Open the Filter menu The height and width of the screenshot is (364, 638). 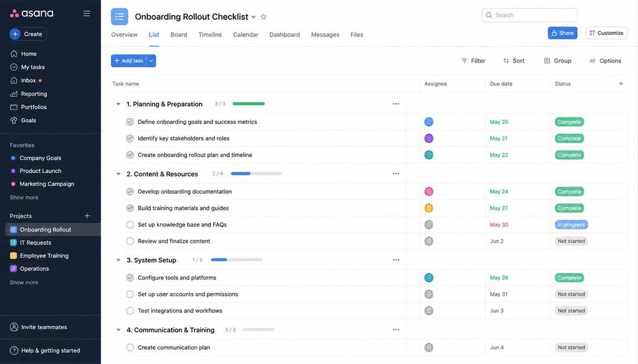[x=474, y=61]
